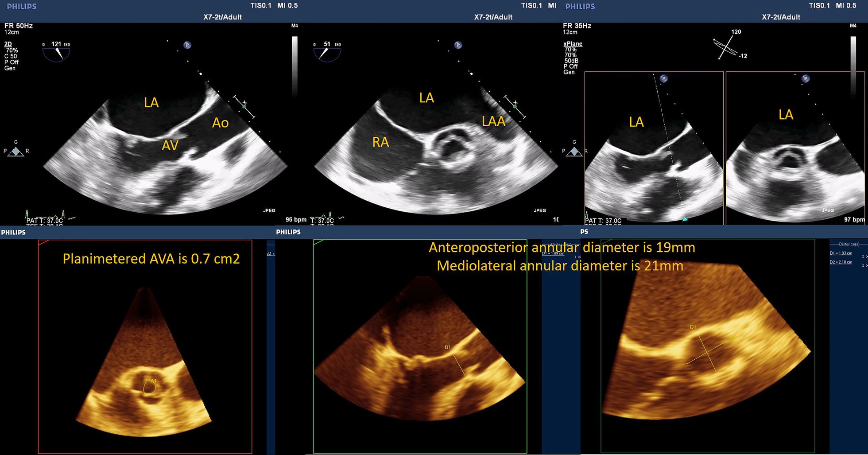Click the P Off setting under 2D
This screenshot has width=868, height=455.
[x=12, y=62]
